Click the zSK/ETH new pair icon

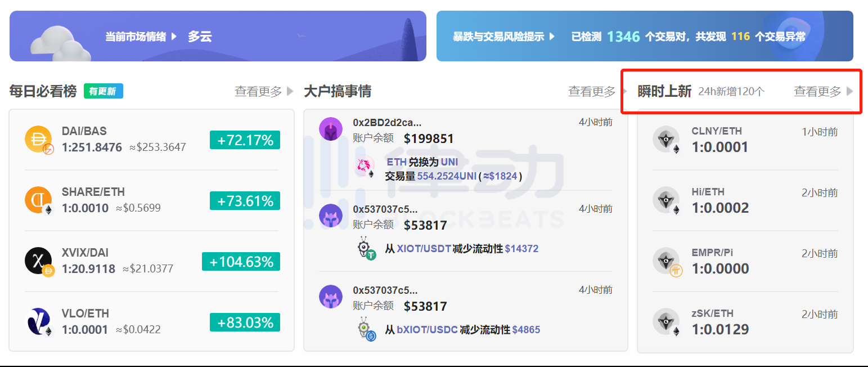tap(667, 322)
